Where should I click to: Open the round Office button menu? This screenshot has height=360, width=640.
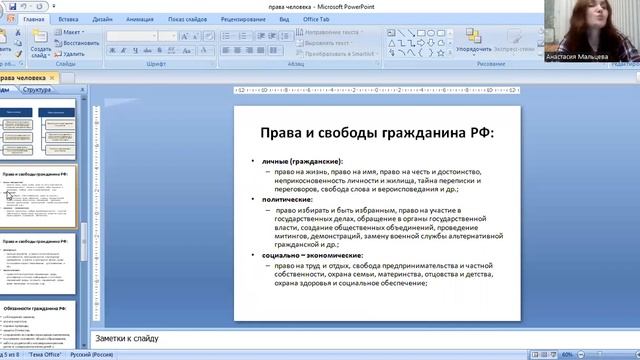[x=2, y=12]
